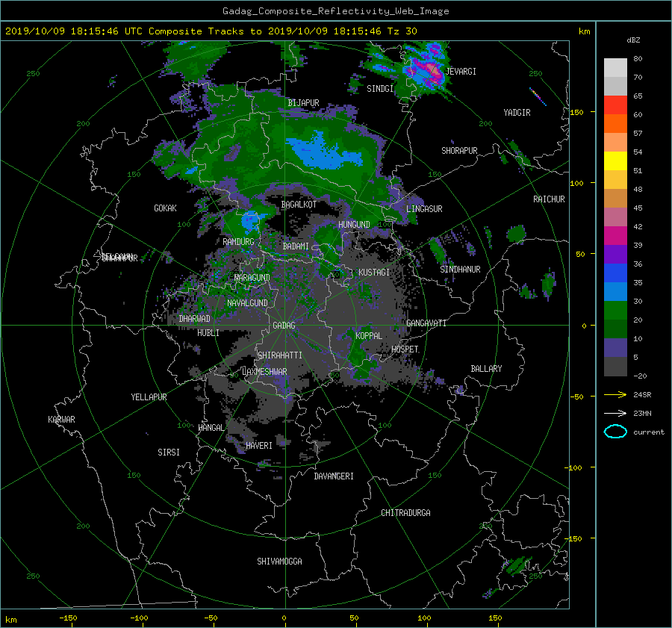The image size is (672, 628).
Task: Click the NAVALGUND city label
Action: (247, 303)
